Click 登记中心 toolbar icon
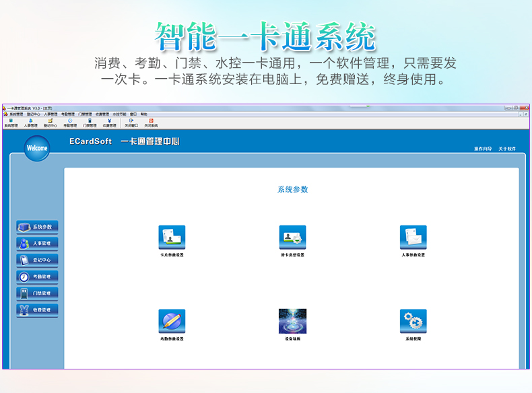This screenshot has height=393, width=532. (51, 122)
